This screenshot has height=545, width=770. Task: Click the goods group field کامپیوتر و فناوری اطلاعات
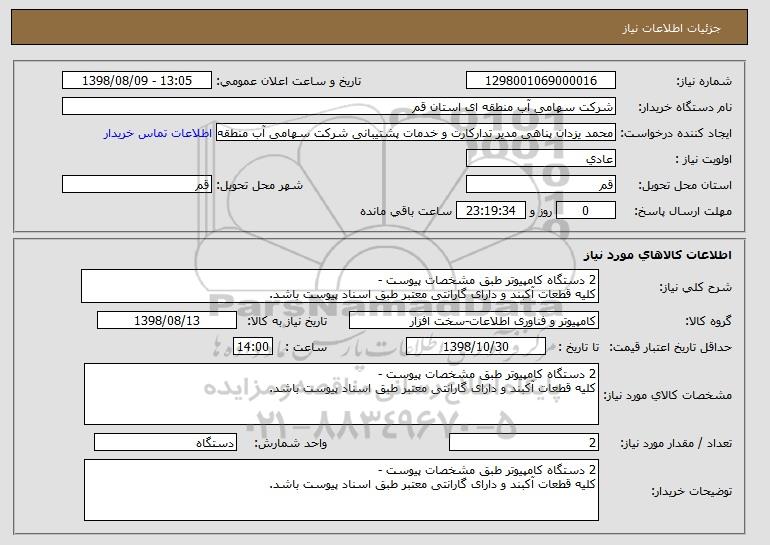click(474, 321)
